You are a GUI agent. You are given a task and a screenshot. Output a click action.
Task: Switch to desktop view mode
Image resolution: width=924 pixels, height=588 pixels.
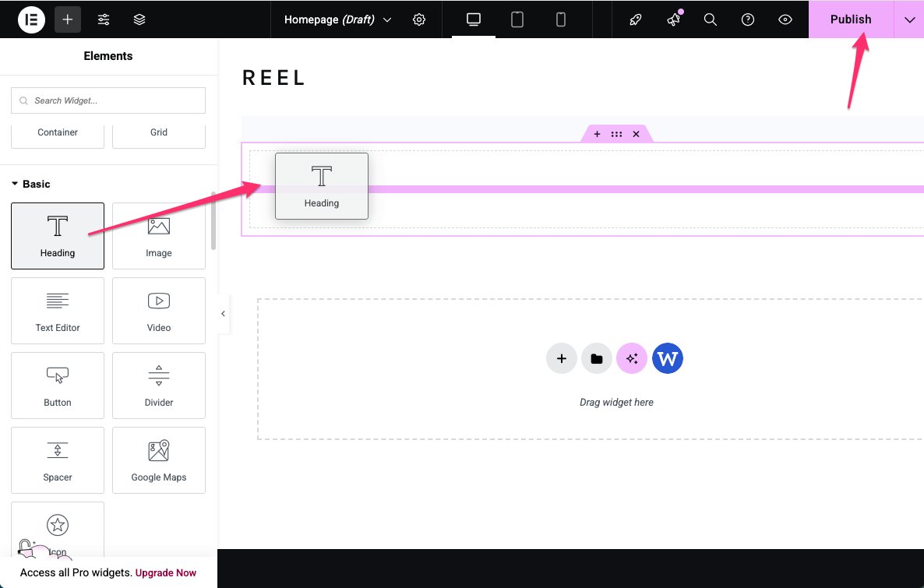(474, 19)
